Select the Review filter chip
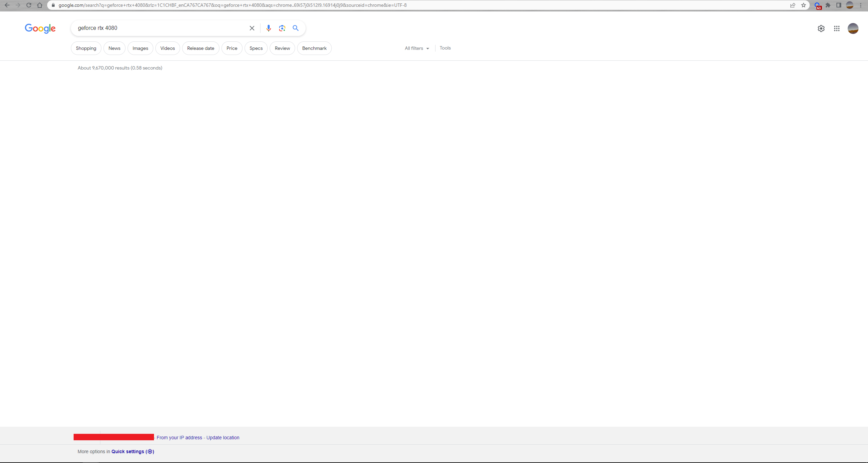The height and width of the screenshot is (463, 868). (282, 48)
